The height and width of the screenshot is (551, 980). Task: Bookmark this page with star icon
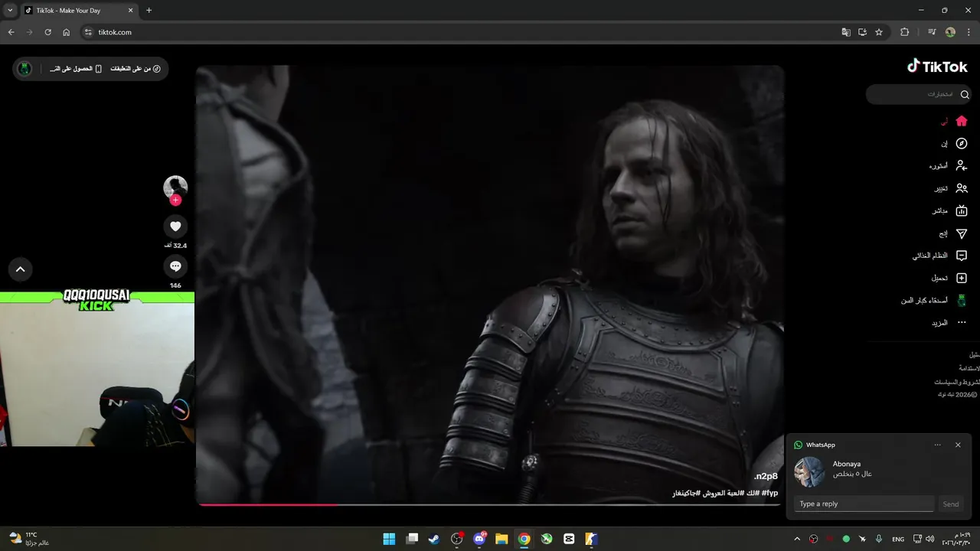[x=879, y=32]
